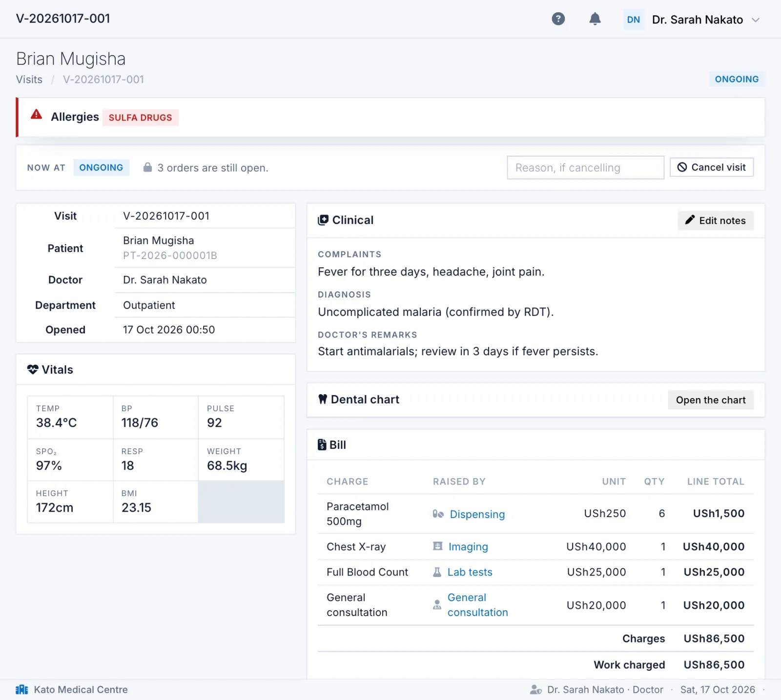Click the Opened date 17 Oct 2026 00:50
Image resolution: width=781 pixels, height=700 pixels.
pos(169,330)
